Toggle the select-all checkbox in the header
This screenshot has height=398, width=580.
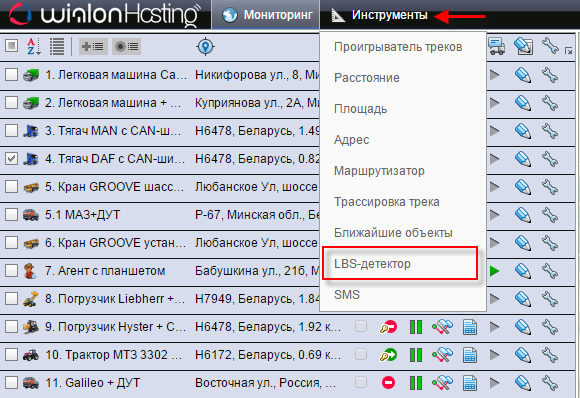click(11, 46)
